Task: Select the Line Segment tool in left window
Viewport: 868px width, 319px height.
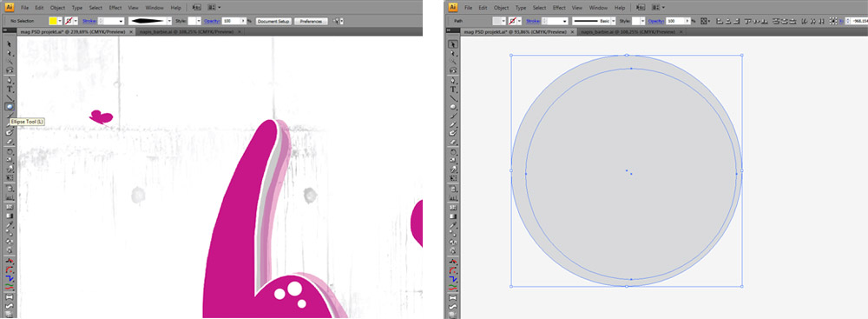Action: pyautogui.click(x=10, y=97)
